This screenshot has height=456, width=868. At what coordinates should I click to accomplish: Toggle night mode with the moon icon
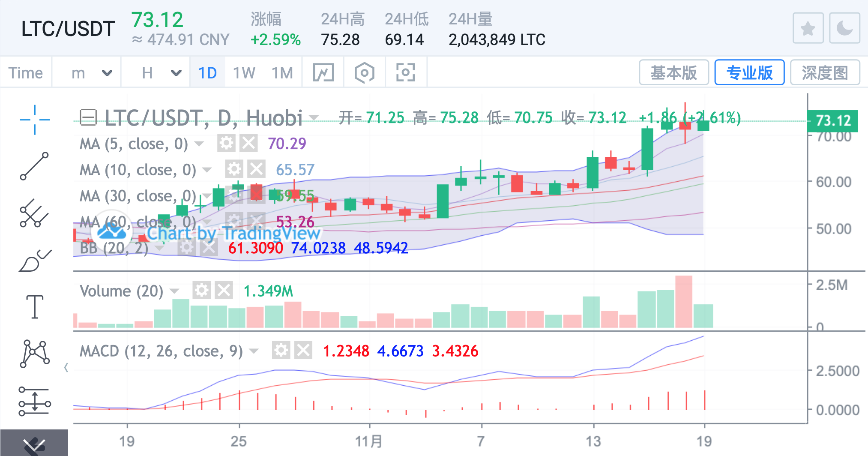[844, 28]
